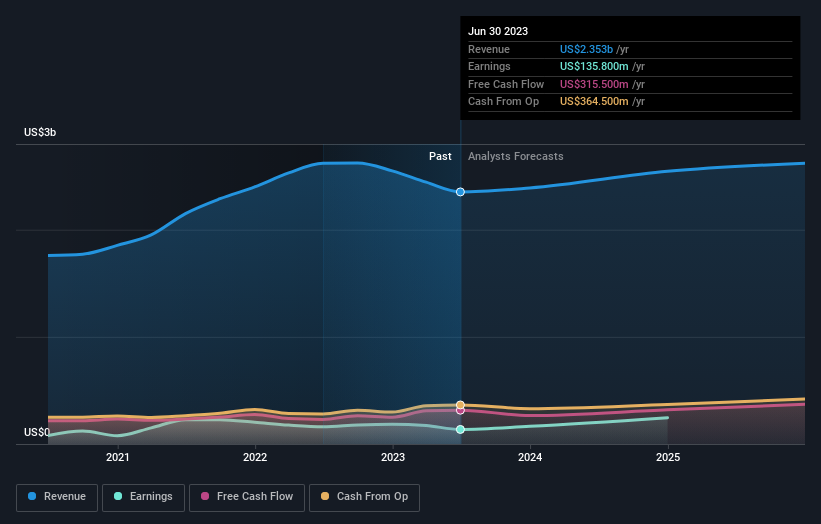
Task: Click the 2024 x-axis label
Action: (x=530, y=457)
